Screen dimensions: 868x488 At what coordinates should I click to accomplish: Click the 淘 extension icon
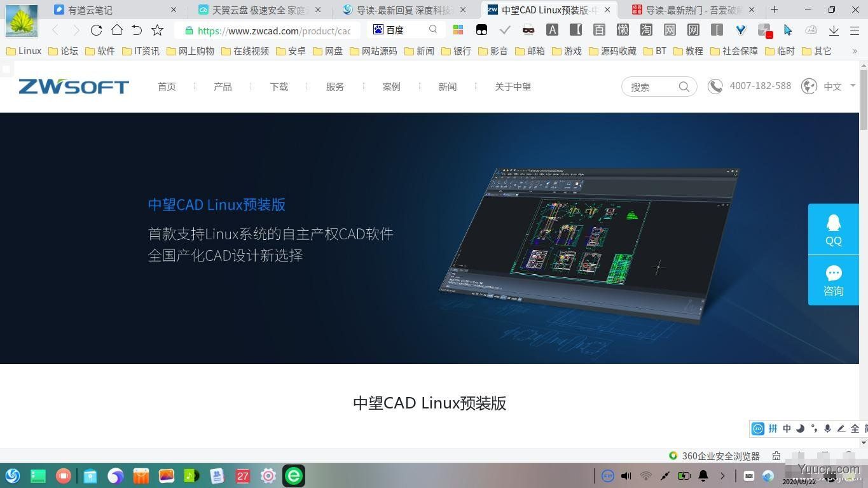tap(646, 30)
